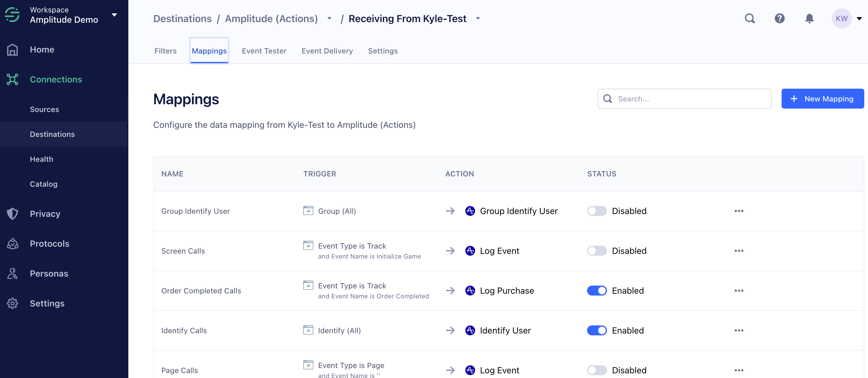Open more options for Identify Calls row

tap(739, 330)
